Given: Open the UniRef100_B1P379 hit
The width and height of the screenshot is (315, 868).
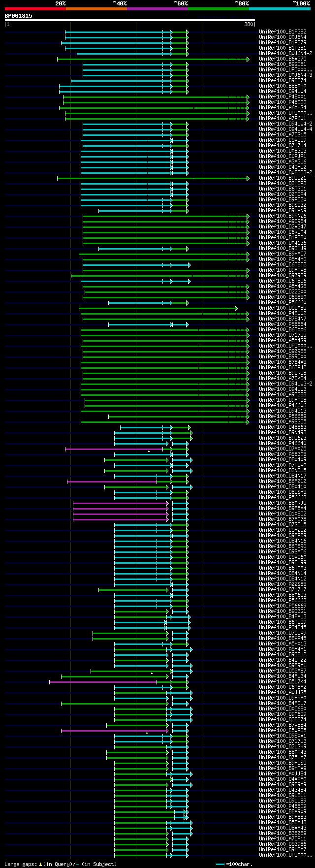Looking at the screenshot, I should coord(283,43).
